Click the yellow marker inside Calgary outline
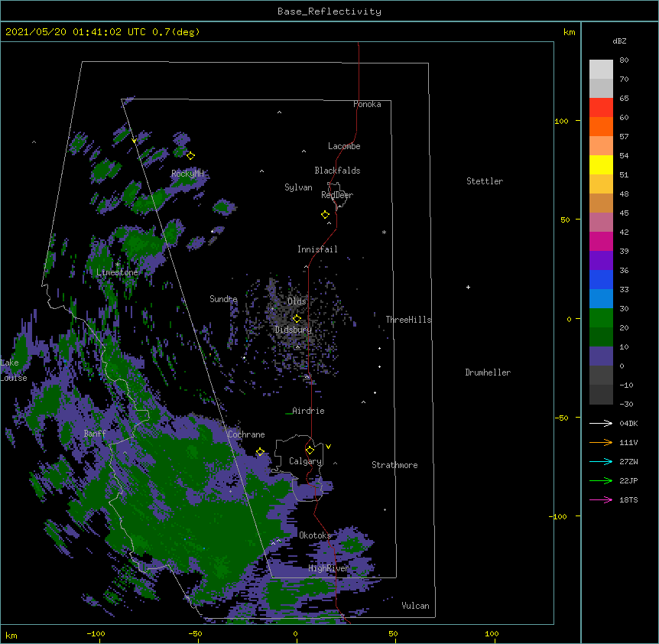The width and height of the screenshot is (659, 644). (x=310, y=450)
